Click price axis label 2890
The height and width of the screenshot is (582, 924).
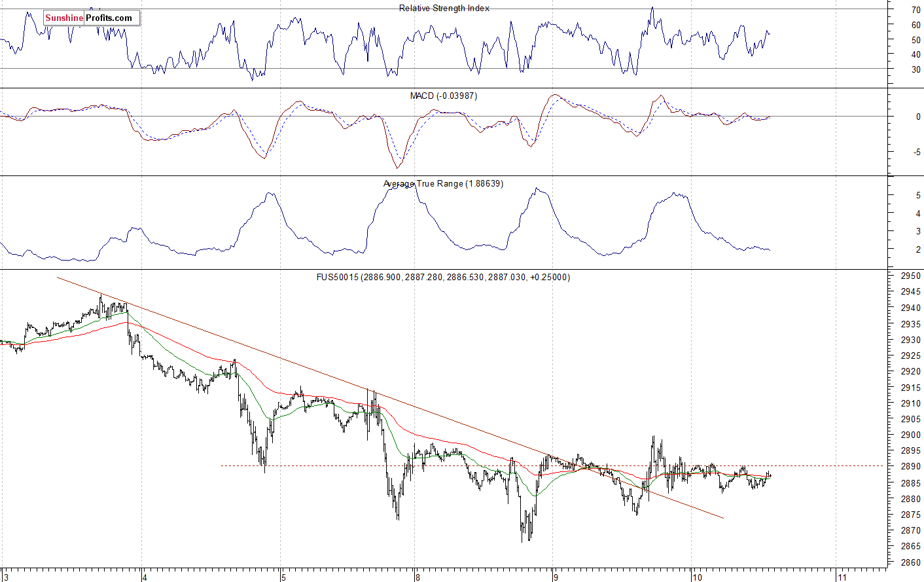pos(911,467)
